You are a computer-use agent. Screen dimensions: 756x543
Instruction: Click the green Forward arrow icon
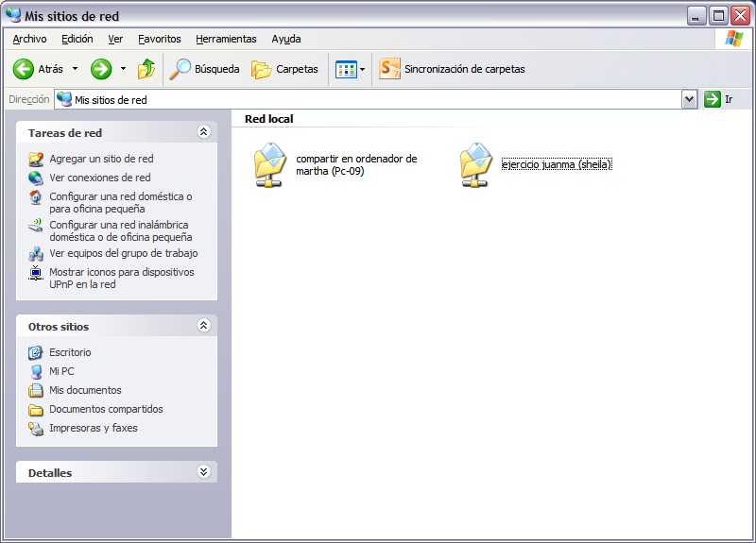coord(101,69)
